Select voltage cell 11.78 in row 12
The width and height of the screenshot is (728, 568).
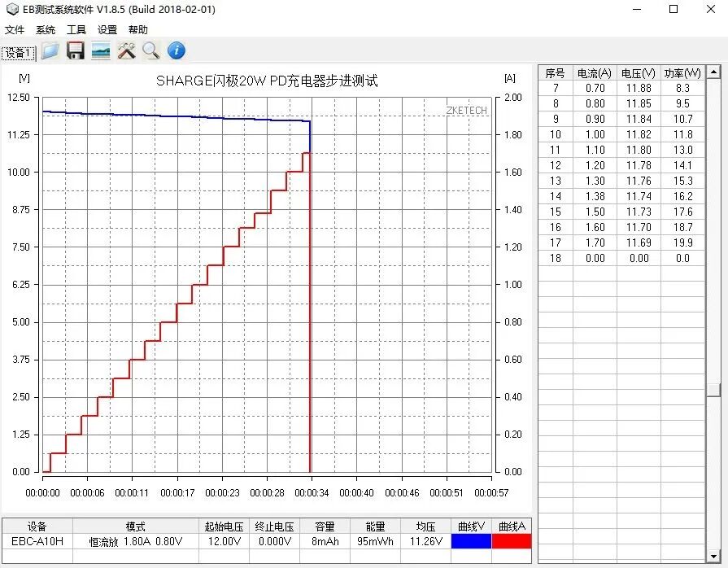pyautogui.click(x=639, y=165)
